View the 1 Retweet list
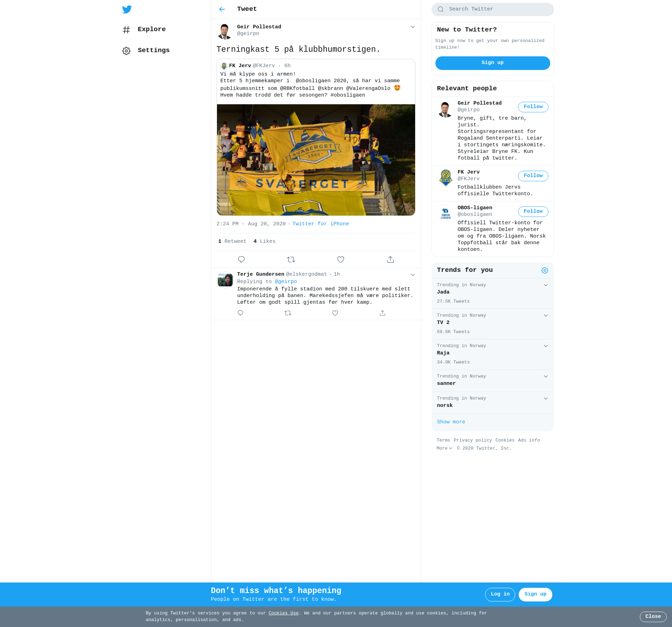This screenshot has width=672, height=627. point(232,241)
